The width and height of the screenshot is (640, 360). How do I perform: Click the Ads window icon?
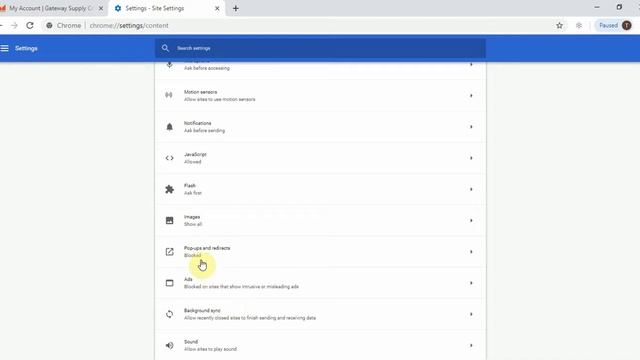pos(169,283)
